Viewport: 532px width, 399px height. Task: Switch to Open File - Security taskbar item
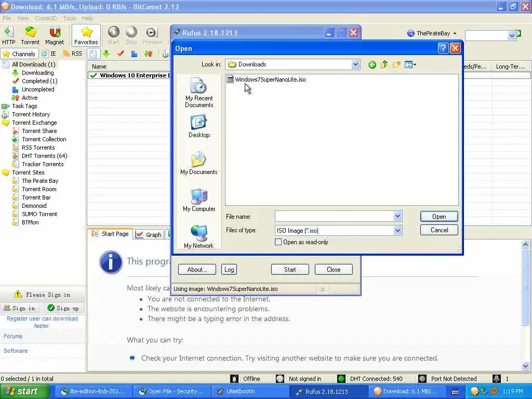click(171, 392)
